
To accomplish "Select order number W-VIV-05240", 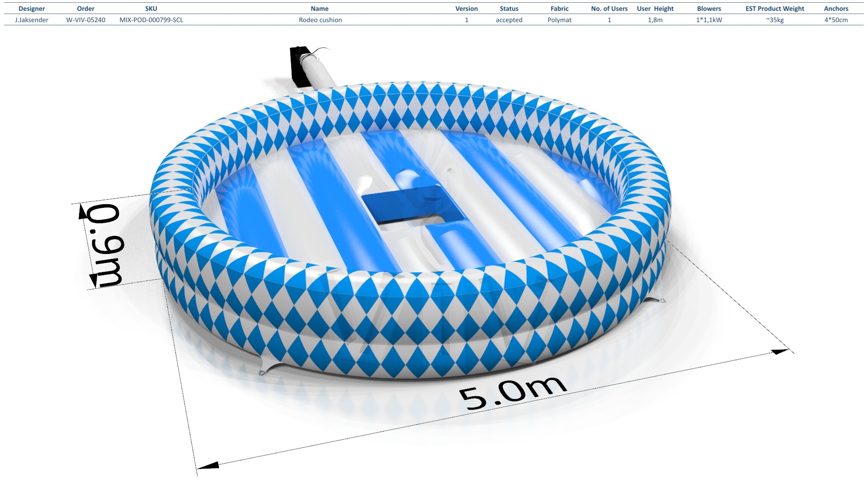I will (x=85, y=20).
